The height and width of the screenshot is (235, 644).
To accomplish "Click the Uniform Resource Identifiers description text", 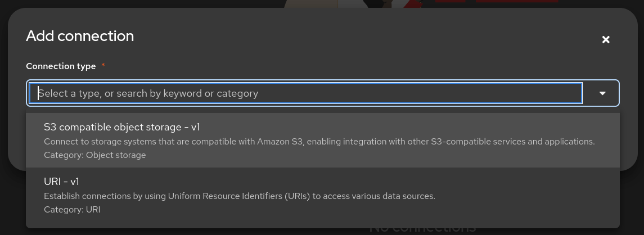I will [240, 196].
